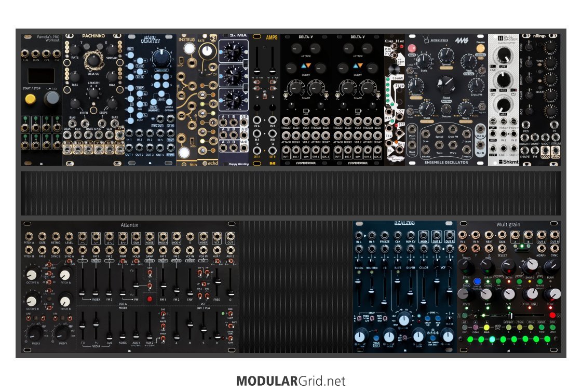The image size is (582, 392).
Task: Push the blue sample button on Multigrain
Action: (477, 281)
